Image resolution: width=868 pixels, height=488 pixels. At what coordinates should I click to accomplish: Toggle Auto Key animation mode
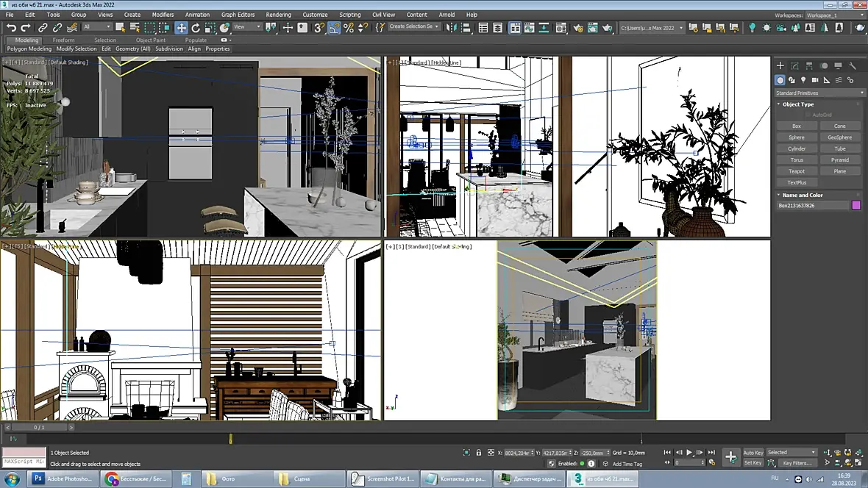753,453
